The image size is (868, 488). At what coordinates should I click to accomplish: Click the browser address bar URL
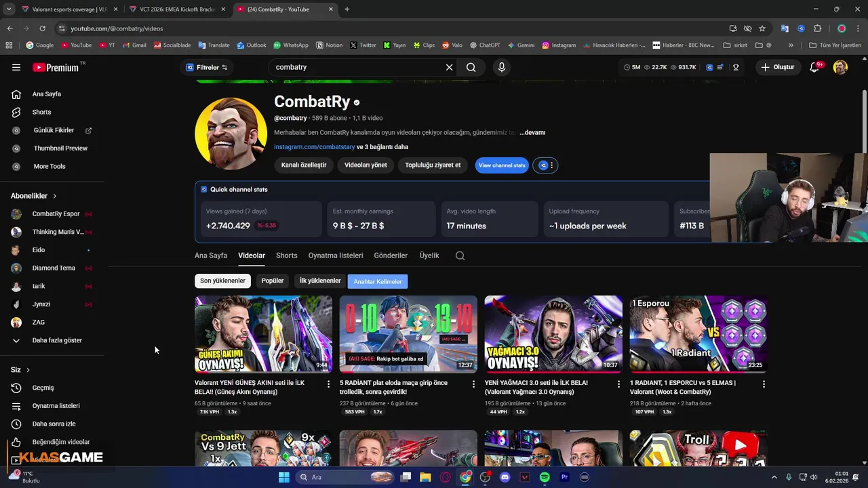(117, 28)
